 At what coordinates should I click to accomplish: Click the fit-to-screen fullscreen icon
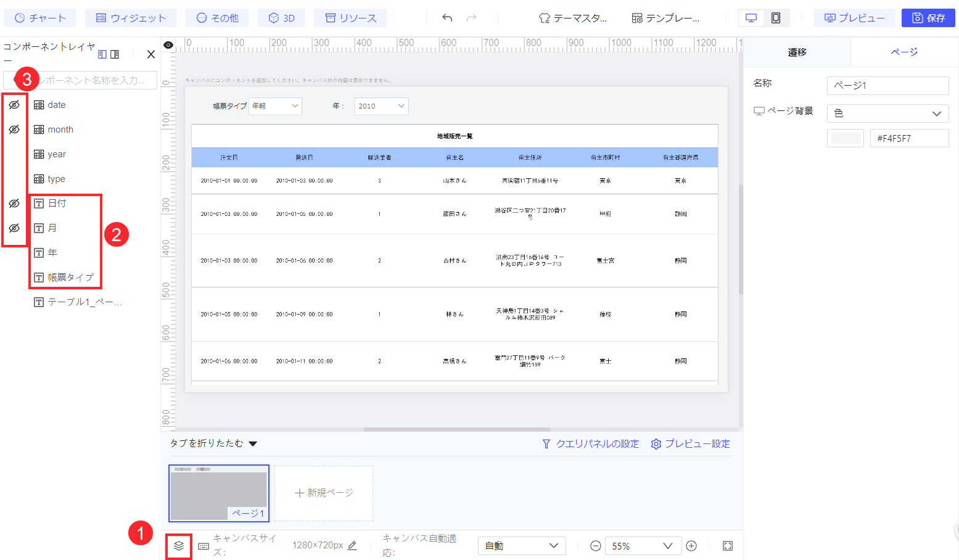tap(728, 546)
